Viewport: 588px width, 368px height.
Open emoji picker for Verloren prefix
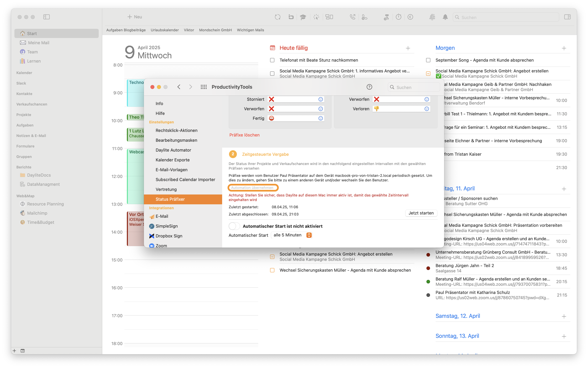(x=427, y=109)
